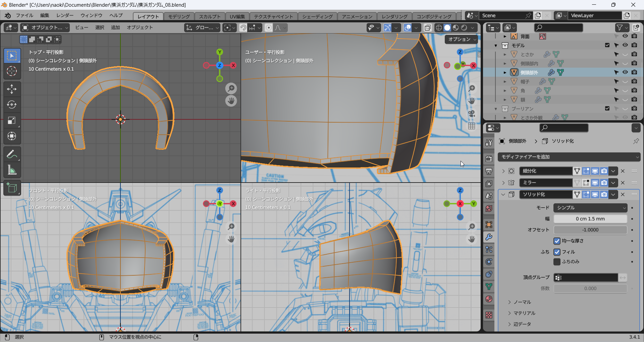Select the Rotate tool
644x342 pixels.
click(12, 105)
